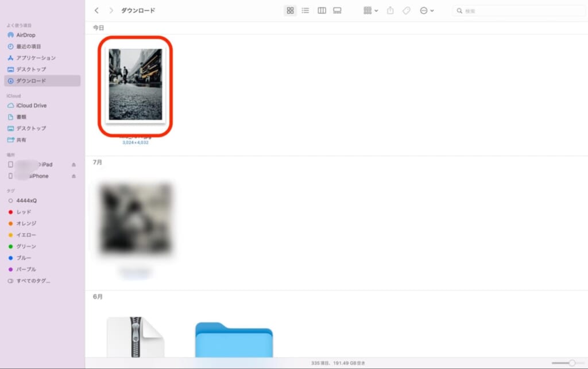
Task: Open デスクトップ under iCloud
Action: click(x=42, y=128)
